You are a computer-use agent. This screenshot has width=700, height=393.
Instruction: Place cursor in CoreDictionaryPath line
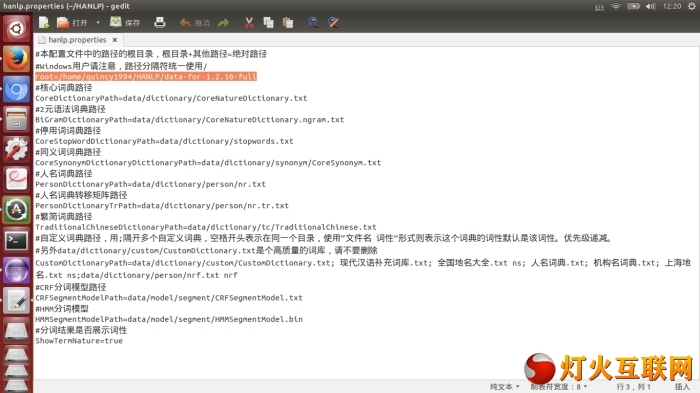pos(171,98)
